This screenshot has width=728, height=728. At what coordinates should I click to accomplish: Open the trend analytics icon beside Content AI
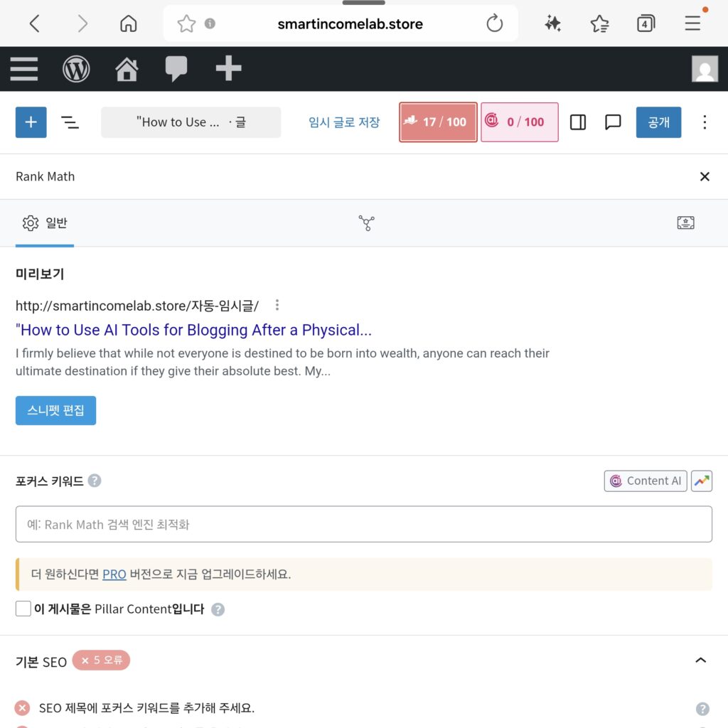(x=702, y=481)
